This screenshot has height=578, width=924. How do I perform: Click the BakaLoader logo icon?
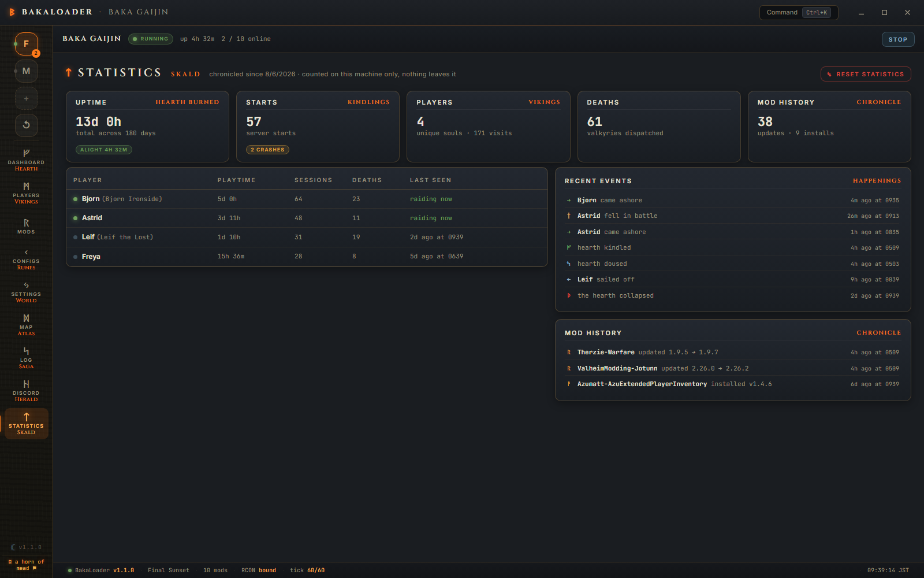coord(12,12)
